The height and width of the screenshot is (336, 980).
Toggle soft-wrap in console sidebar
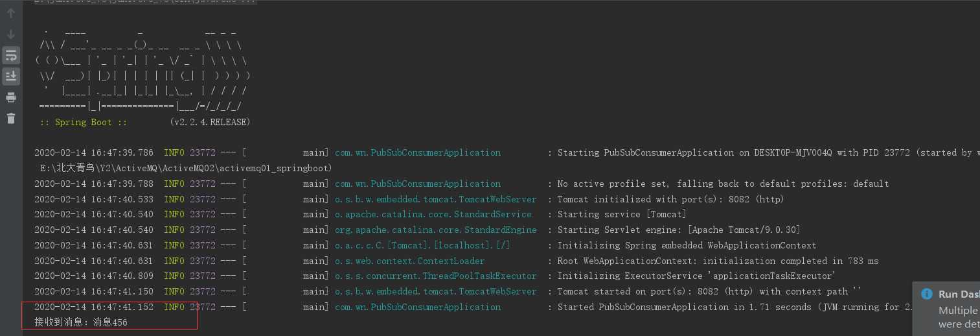[x=11, y=56]
